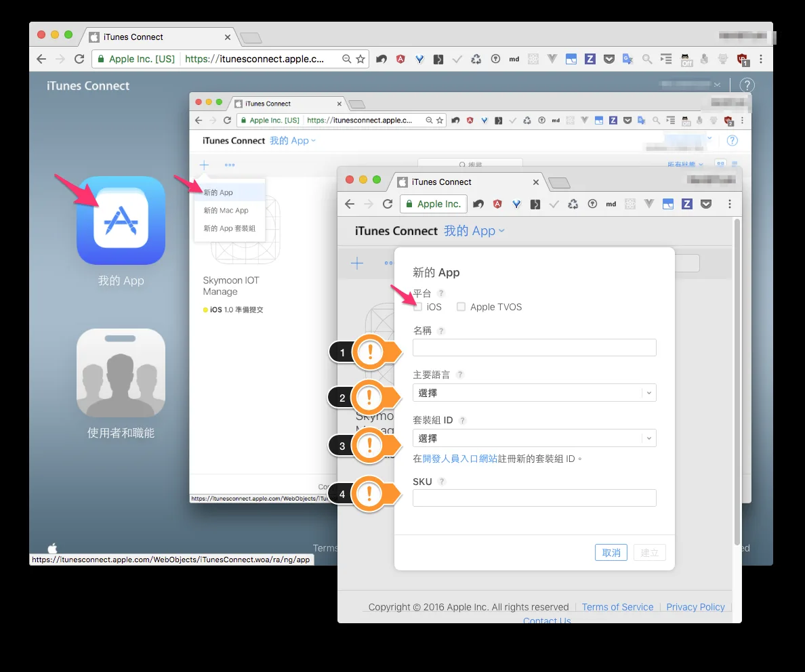This screenshot has width=805, height=672.
Task: Expand the 我的 App menu in the middle window header
Action: coord(293,141)
